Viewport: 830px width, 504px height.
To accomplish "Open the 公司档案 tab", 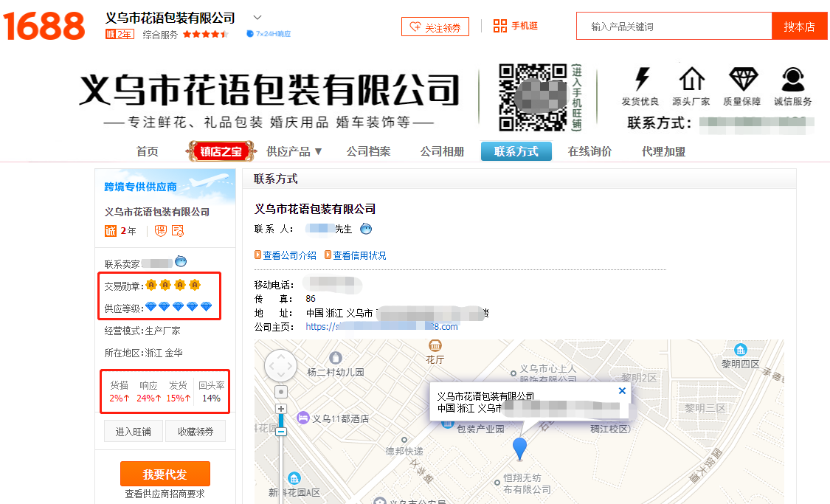I will (368, 151).
